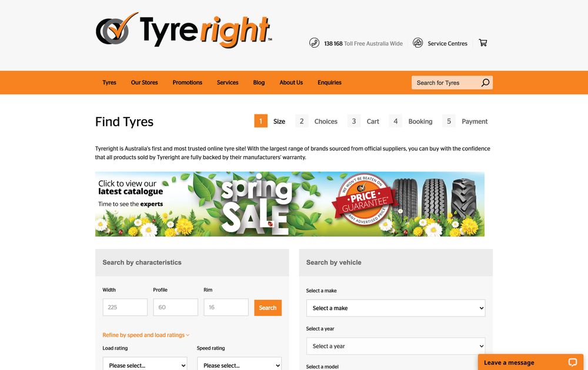This screenshot has height=370, width=588.
Task: Click the Leave a message chat button
Action: [x=530, y=362]
